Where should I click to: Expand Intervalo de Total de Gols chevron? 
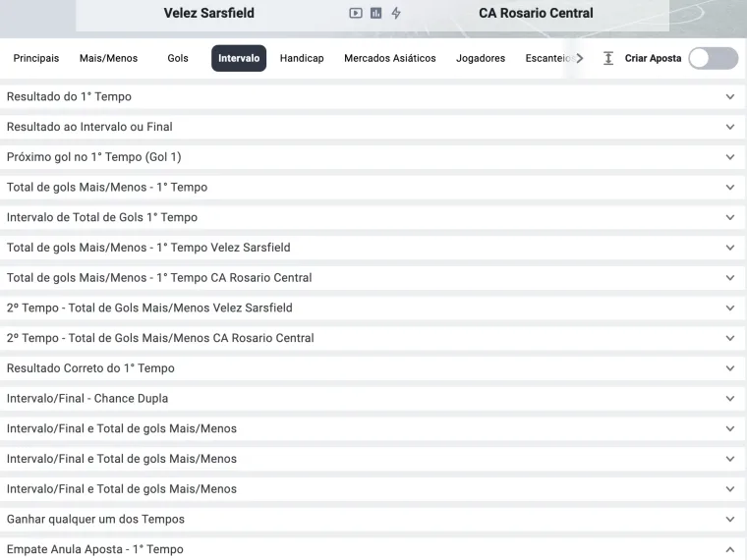click(x=730, y=217)
